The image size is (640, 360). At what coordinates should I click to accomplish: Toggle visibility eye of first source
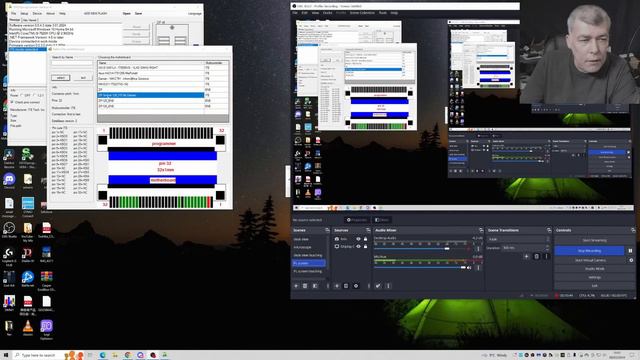[358, 239]
